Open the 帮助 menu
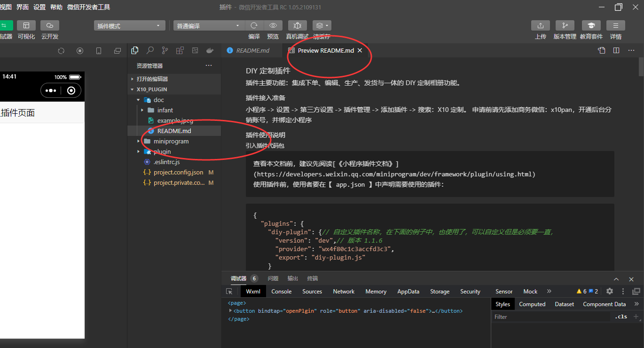 point(56,7)
